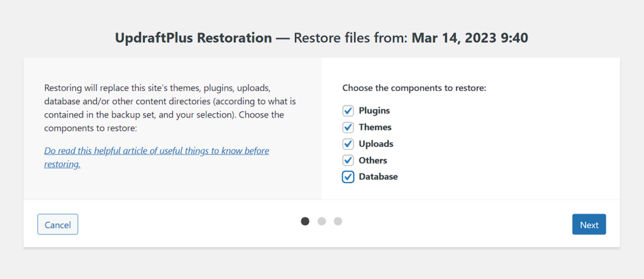Click the first dark step indicator dot
Image resolution: width=644 pixels, height=279 pixels.
tap(305, 221)
